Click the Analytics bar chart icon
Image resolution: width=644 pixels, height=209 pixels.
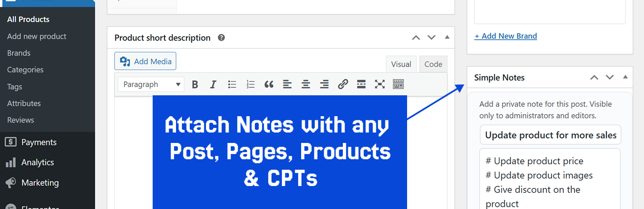[x=11, y=162]
